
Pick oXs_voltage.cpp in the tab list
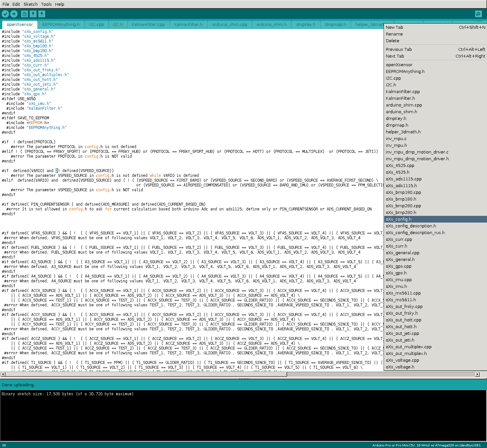click(402, 360)
